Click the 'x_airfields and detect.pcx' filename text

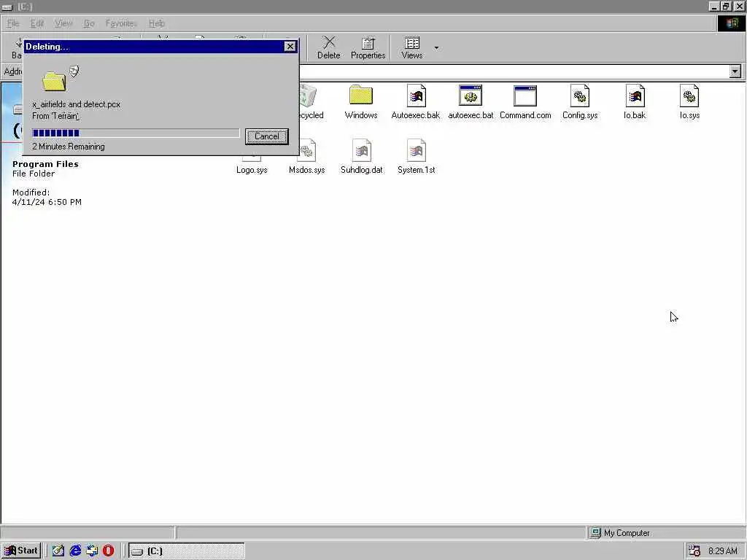pos(76,104)
